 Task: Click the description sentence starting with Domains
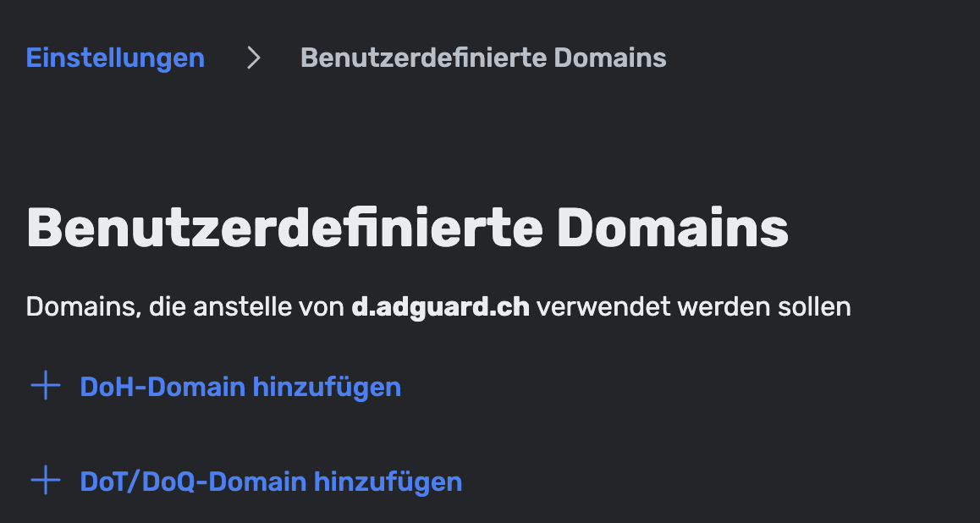coord(438,307)
